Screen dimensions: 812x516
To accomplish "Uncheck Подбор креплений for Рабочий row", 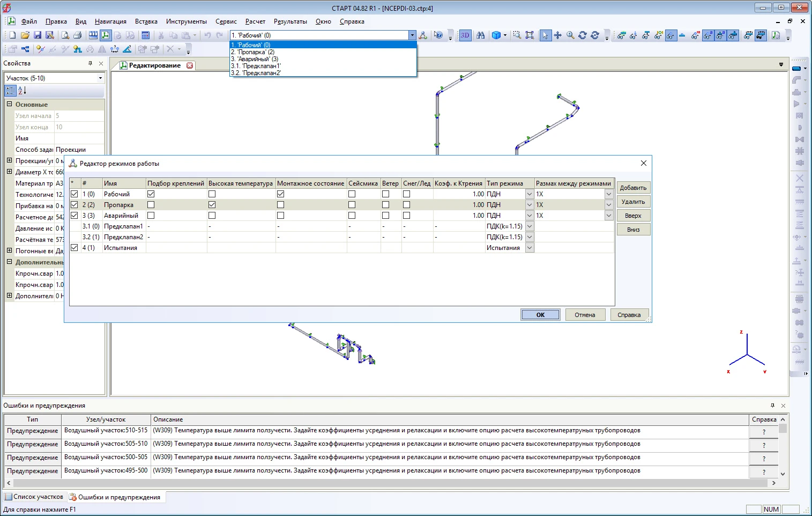I will tap(151, 194).
